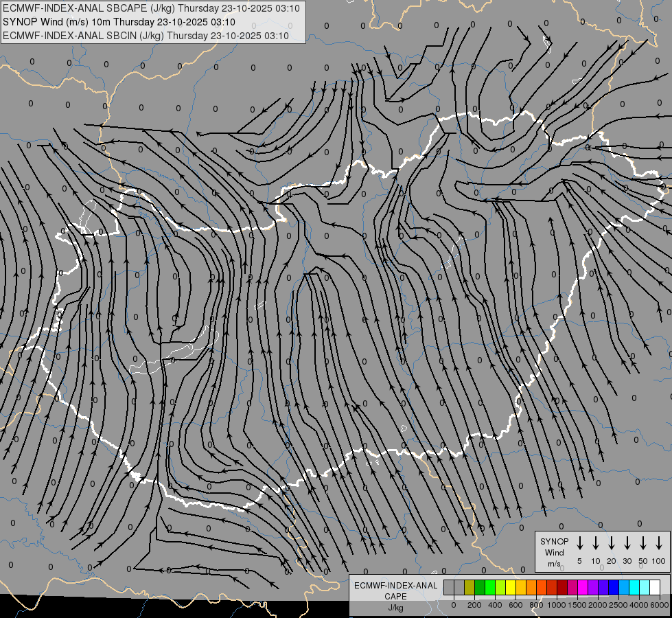Select the pale cyan swatch right of 4000 tick
Screen dimensions: 672x618
[645, 587]
